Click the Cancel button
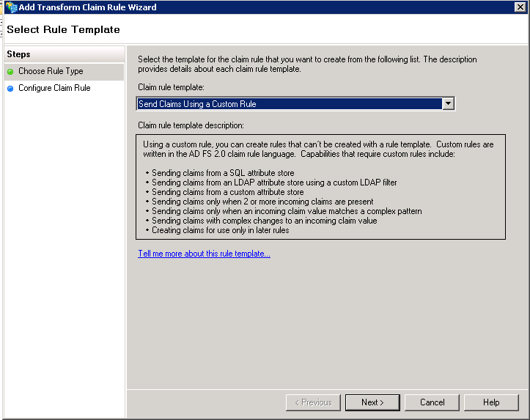 432,402
